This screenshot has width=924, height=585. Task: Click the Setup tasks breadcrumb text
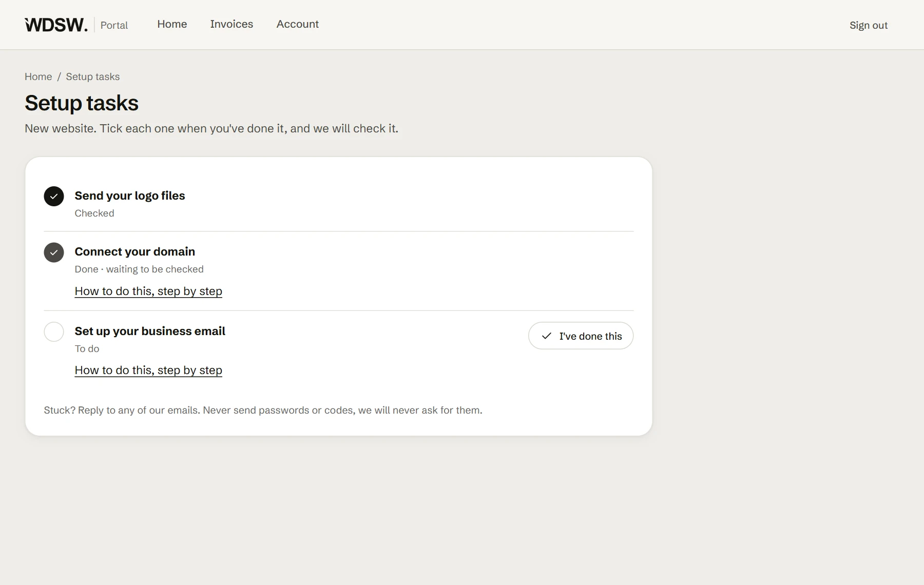92,76
